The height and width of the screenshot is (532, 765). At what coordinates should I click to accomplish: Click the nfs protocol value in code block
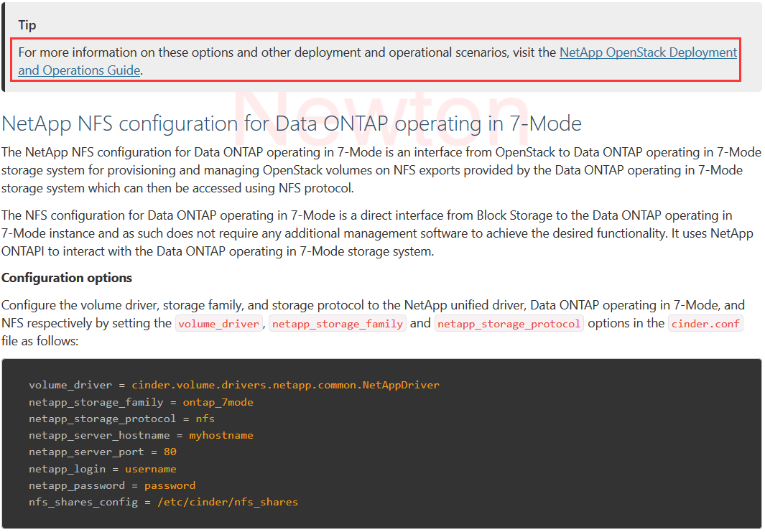(x=205, y=419)
